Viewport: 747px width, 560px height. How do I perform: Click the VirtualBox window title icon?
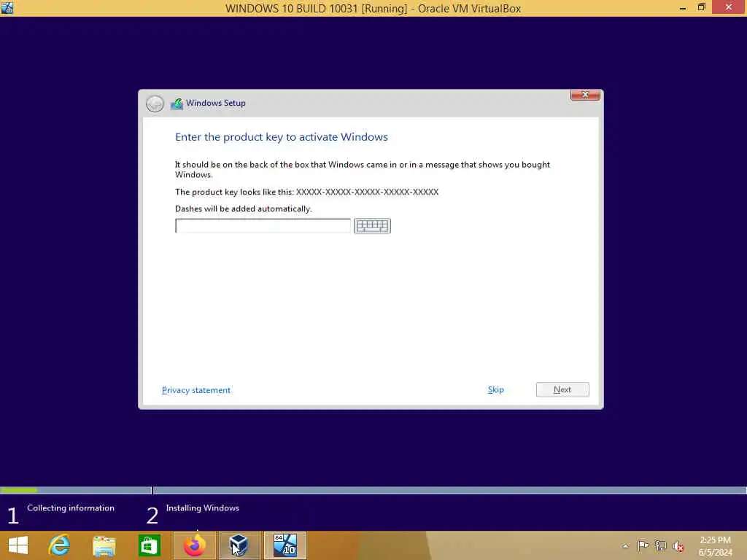pyautogui.click(x=7, y=7)
